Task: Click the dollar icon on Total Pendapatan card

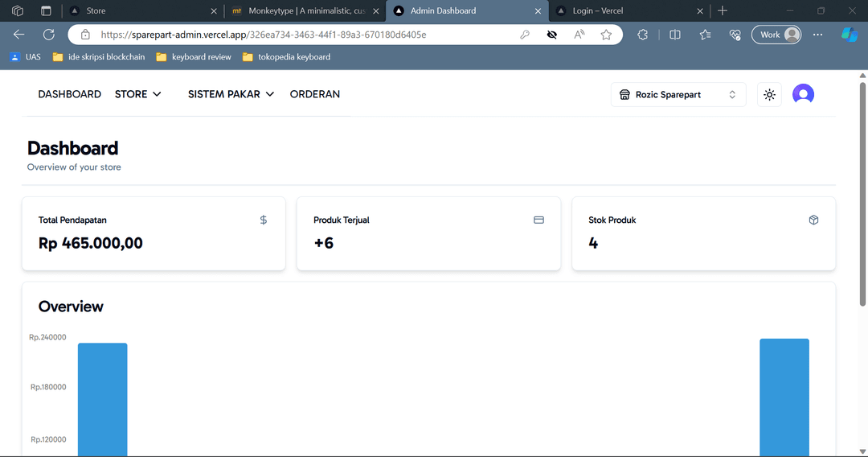Action: 264,220
